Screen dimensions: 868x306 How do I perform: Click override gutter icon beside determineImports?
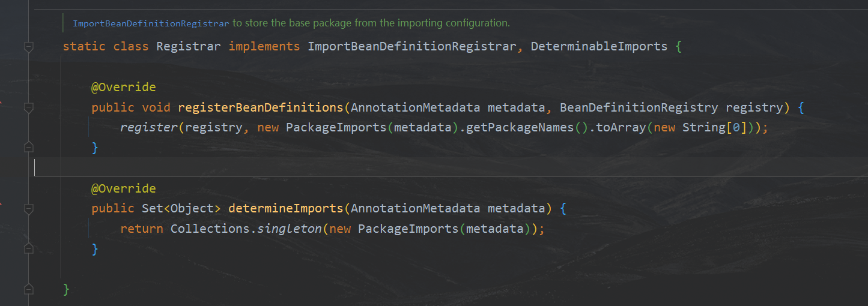click(x=2, y=204)
